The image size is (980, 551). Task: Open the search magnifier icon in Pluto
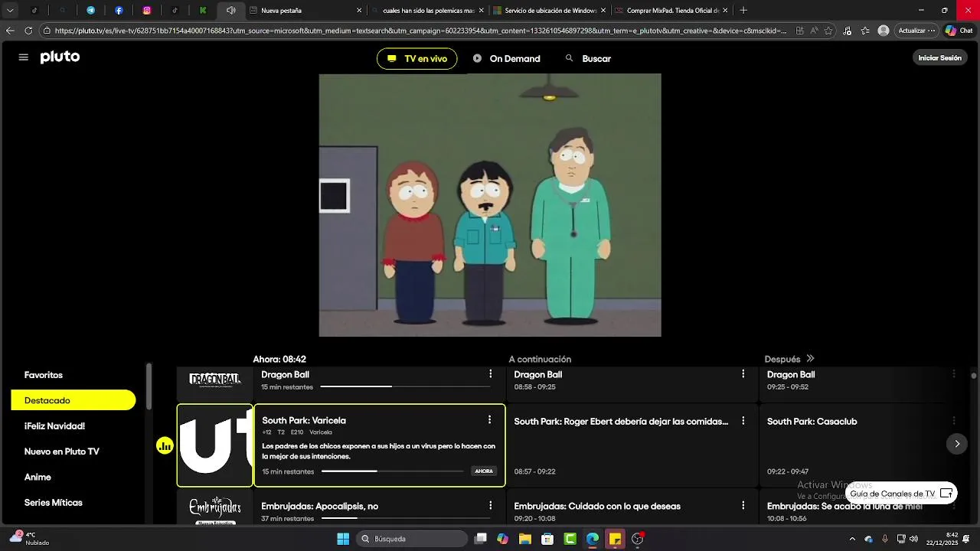coord(569,58)
